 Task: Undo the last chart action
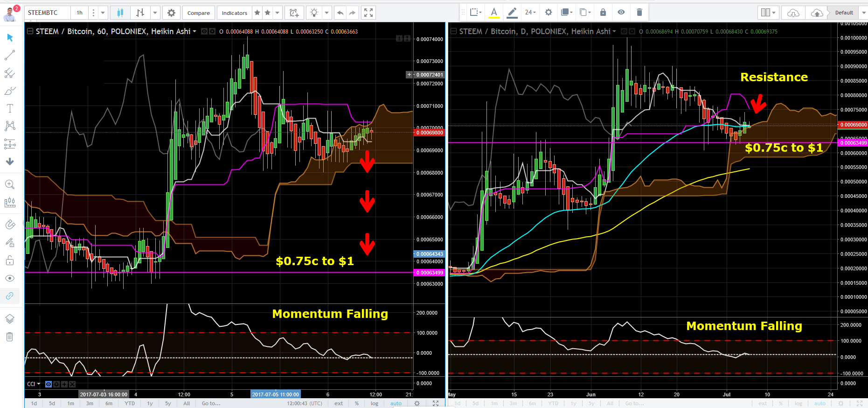tap(340, 13)
